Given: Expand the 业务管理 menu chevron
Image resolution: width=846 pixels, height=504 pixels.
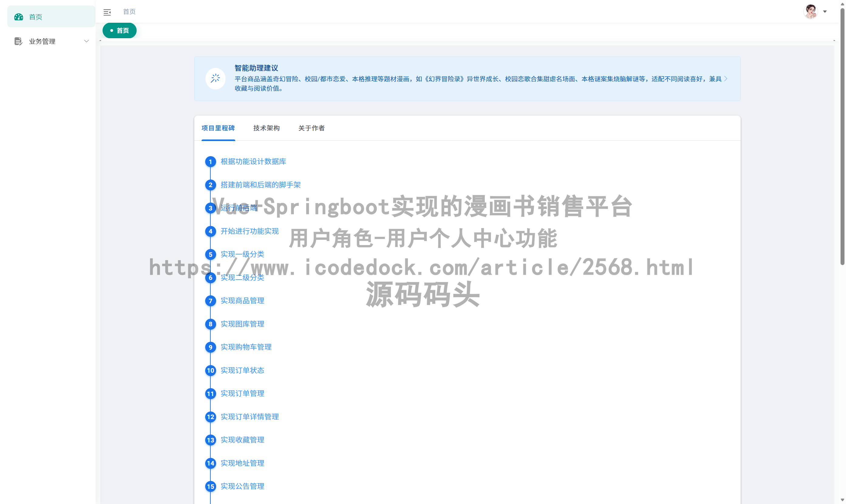Looking at the screenshot, I should click(87, 41).
